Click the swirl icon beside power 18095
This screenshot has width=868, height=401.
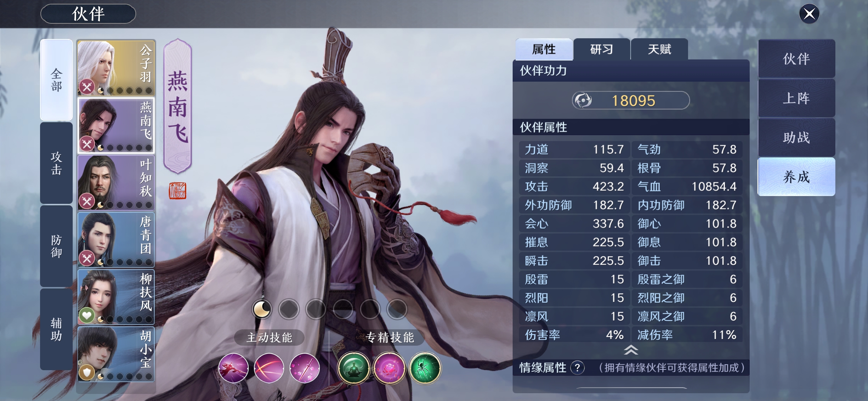pyautogui.click(x=583, y=100)
